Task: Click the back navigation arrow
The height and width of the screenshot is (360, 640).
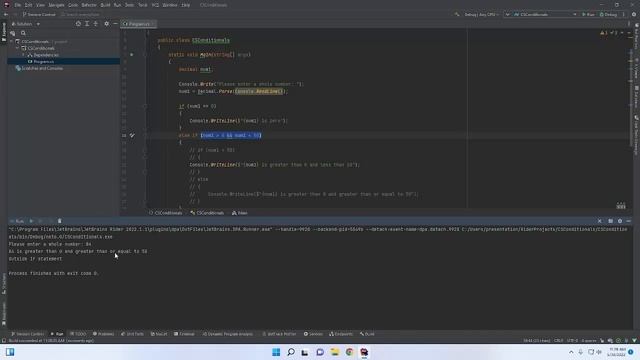Action: [x=6, y=14]
